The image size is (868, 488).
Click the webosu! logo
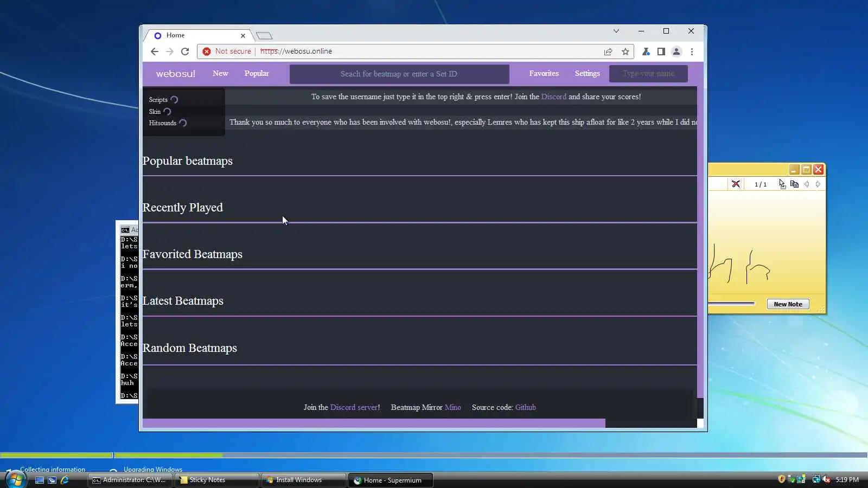click(x=175, y=74)
